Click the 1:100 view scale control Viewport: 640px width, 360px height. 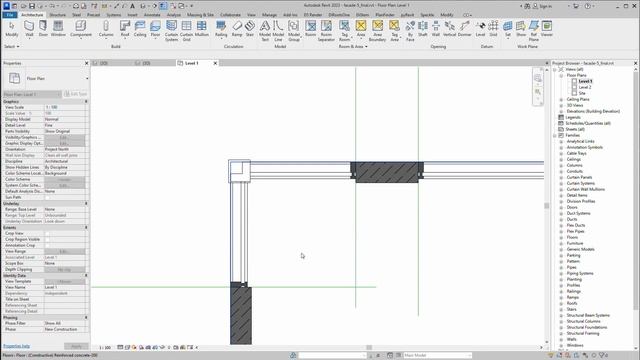[105, 348]
